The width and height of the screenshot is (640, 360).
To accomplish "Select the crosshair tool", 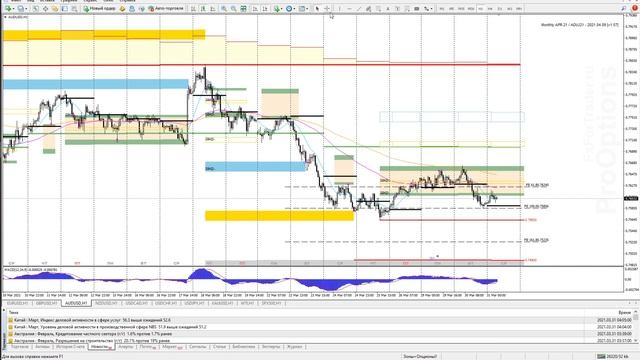I will pyautogui.click(x=327, y=8).
